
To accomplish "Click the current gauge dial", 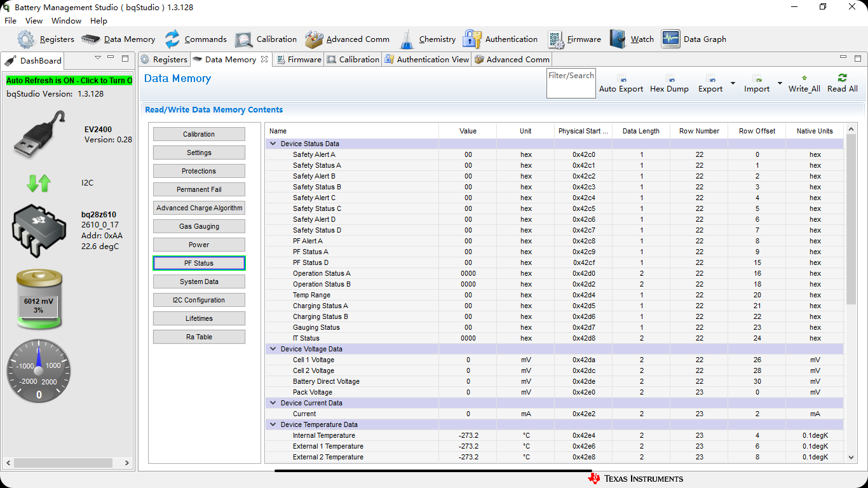I will (39, 371).
